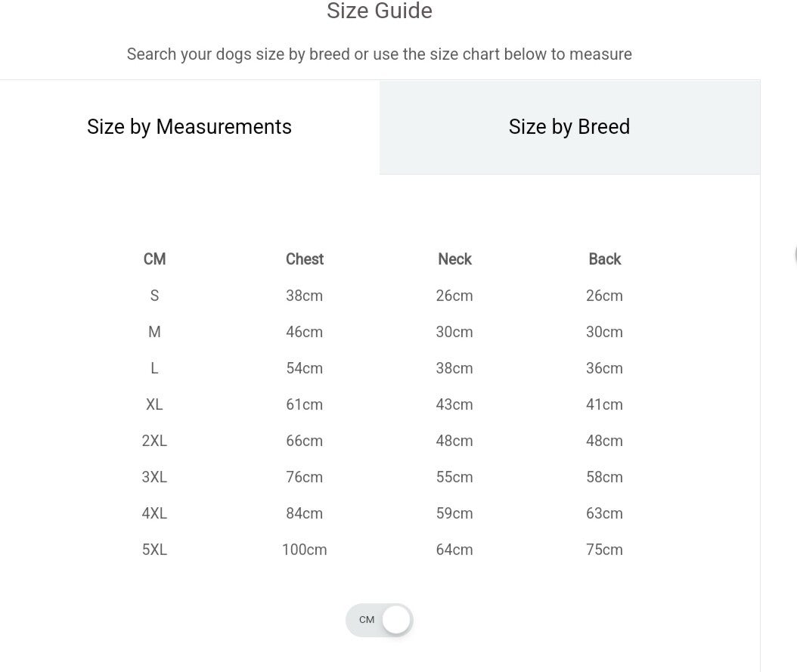This screenshot has width=797, height=672.
Task: Click the Size Guide heading
Action: (x=380, y=11)
